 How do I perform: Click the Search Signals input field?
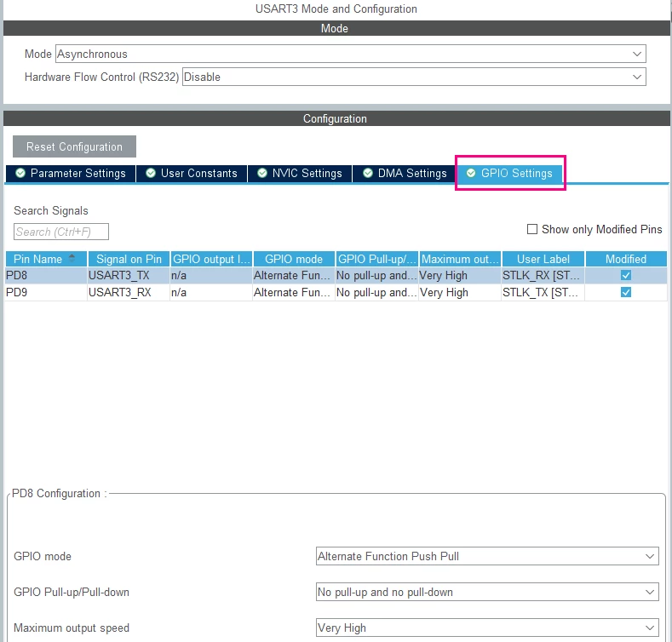coord(61,232)
